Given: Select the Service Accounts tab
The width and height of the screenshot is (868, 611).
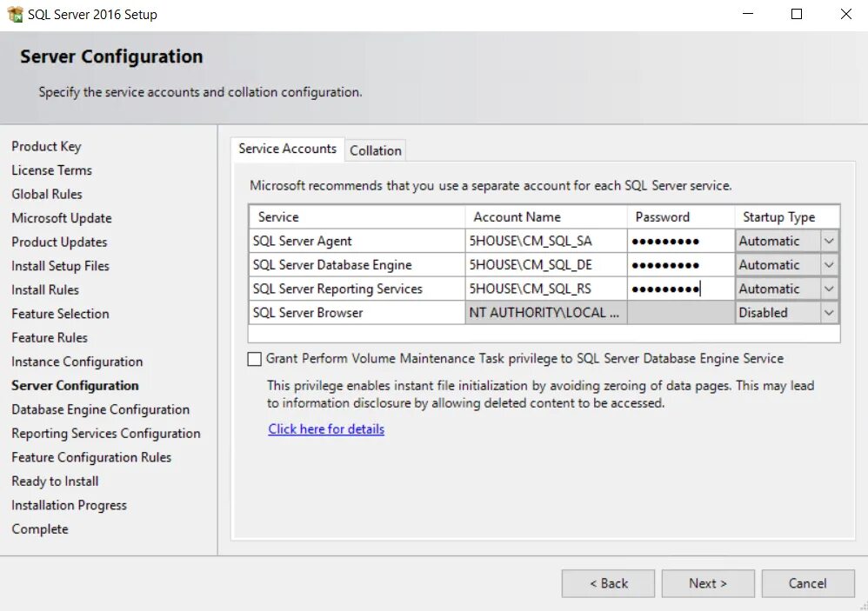Looking at the screenshot, I should coord(287,149).
